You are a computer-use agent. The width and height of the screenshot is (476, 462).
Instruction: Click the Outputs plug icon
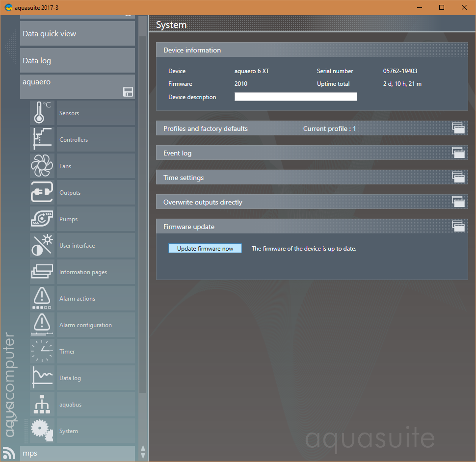[42, 192]
